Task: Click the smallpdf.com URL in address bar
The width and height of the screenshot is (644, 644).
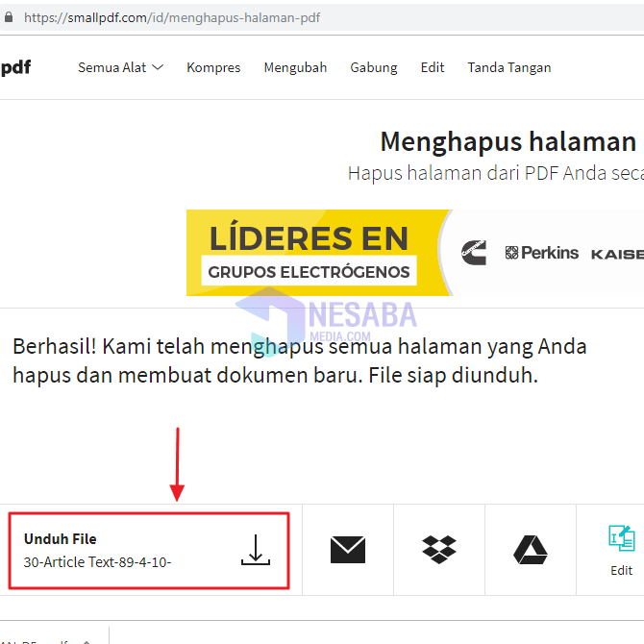Action: click(x=173, y=17)
